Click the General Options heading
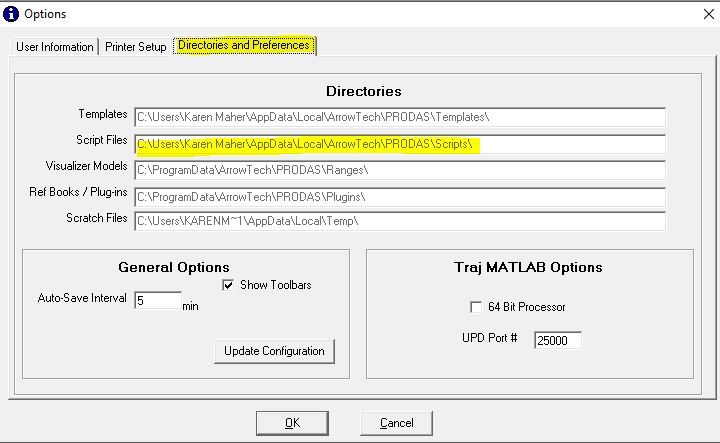The height and width of the screenshot is (443, 720). click(x=173, y=267)
